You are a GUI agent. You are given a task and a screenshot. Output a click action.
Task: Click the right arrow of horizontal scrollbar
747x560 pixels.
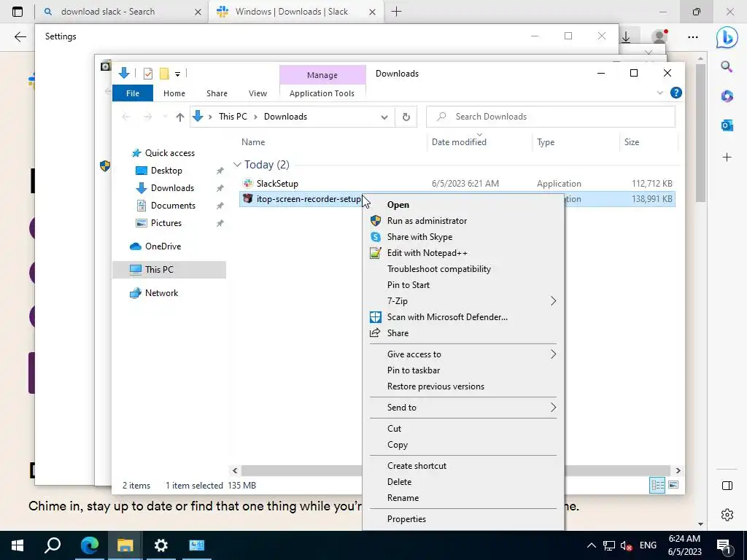678,470
